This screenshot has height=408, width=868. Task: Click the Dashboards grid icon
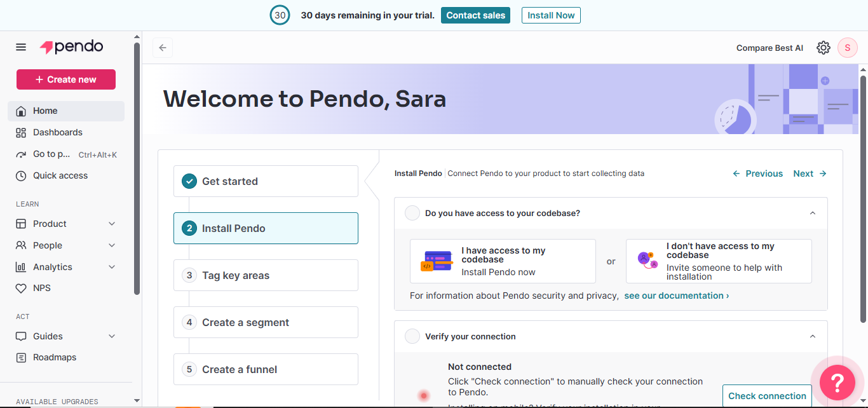(21, 132)
